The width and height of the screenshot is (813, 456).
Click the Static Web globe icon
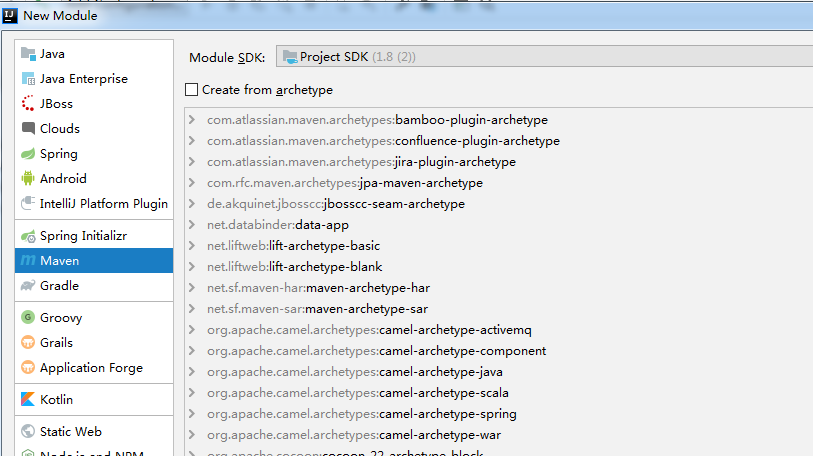click(28, 431)
